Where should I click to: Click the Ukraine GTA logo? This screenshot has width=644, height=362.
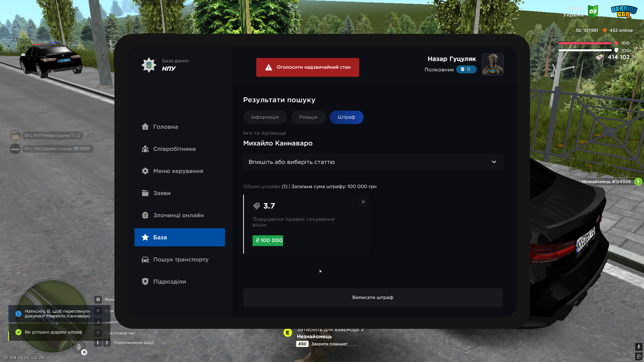[624, 11]
